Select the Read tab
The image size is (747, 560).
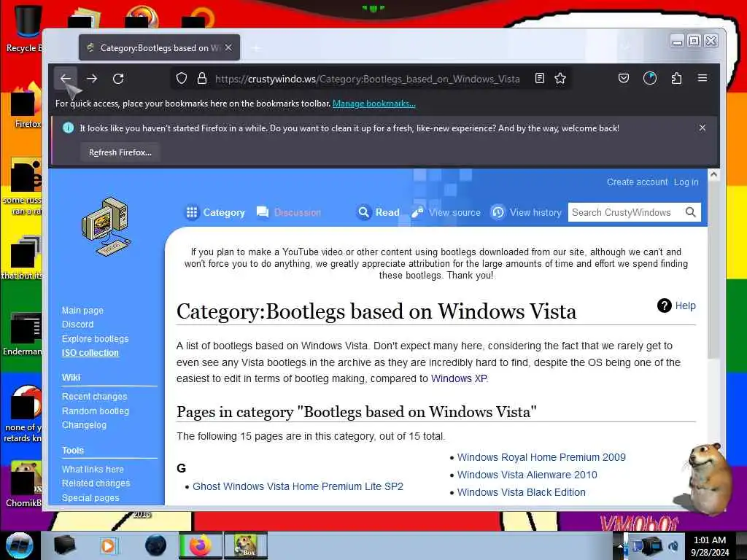click(x=379, y=212)
